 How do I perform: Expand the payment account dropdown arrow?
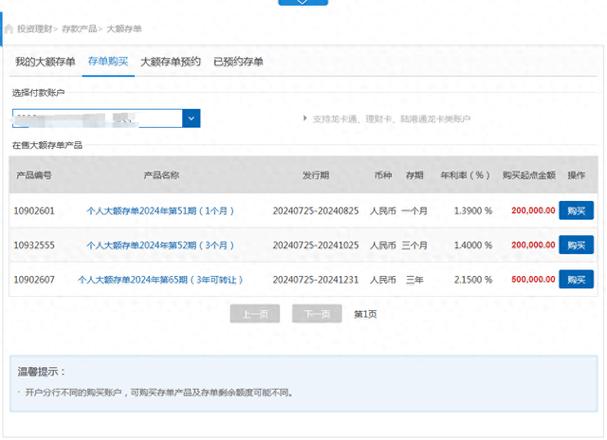(x=191, y=118)
